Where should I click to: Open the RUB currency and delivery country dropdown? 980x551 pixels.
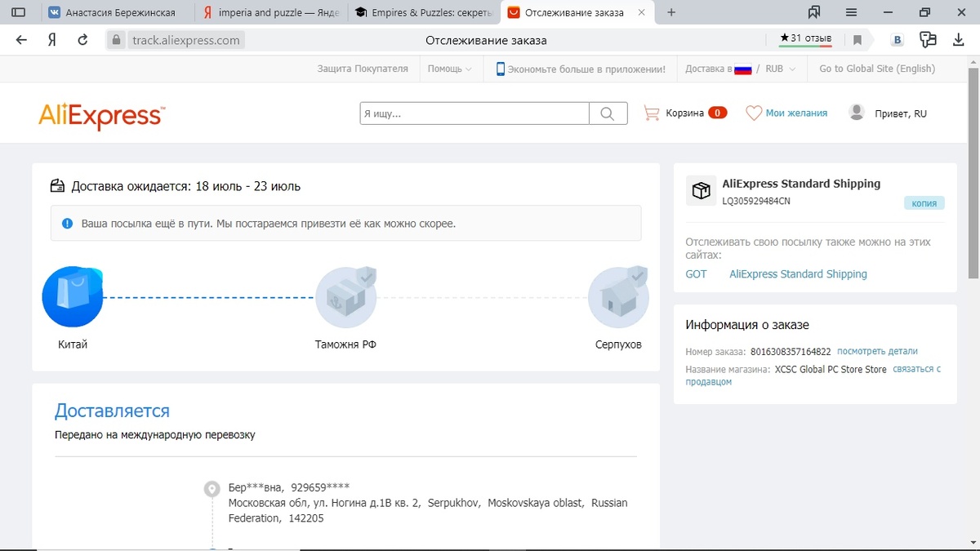pyautogui.click(x=742, y=69)
